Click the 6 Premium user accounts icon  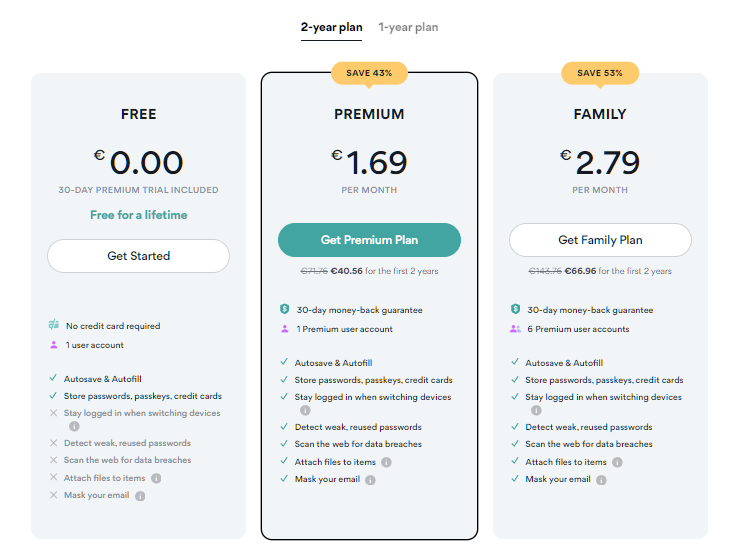click(515, 329)
